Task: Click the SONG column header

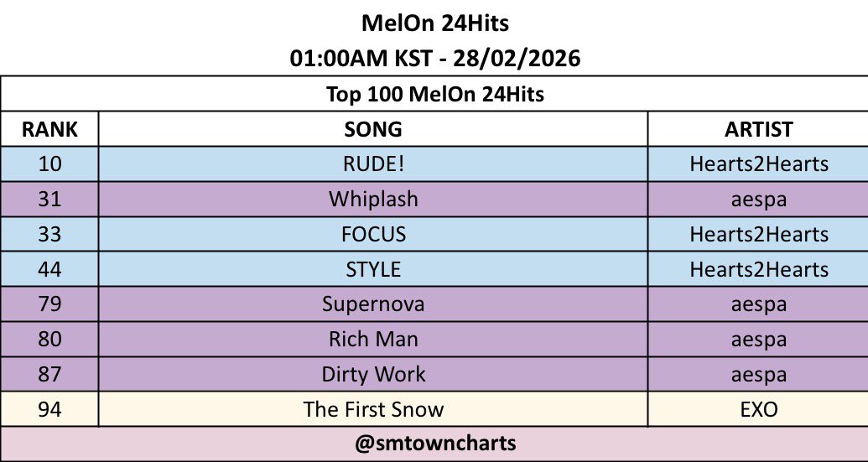Action: 373,129
